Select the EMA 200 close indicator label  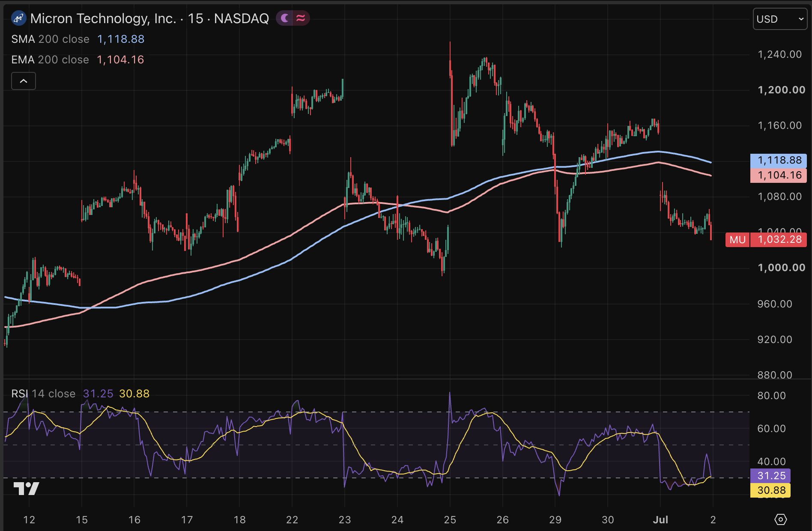(x=50, y=60)
